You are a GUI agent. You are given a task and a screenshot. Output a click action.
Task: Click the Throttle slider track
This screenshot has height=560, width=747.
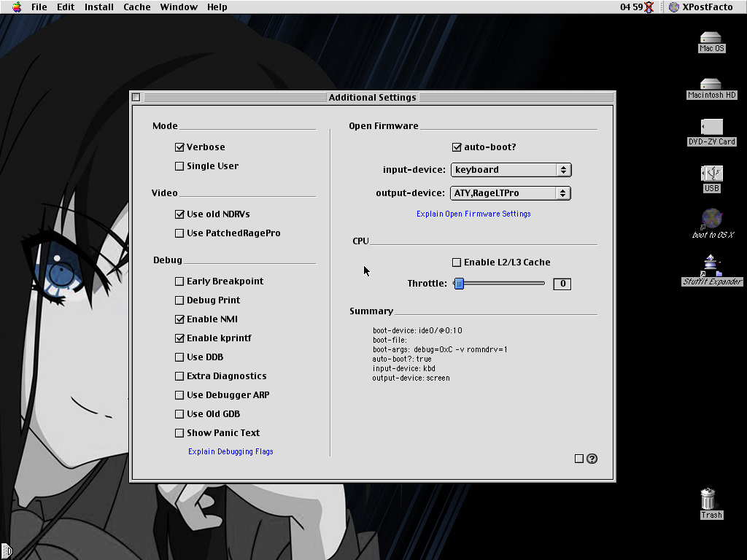click(499, 284)
